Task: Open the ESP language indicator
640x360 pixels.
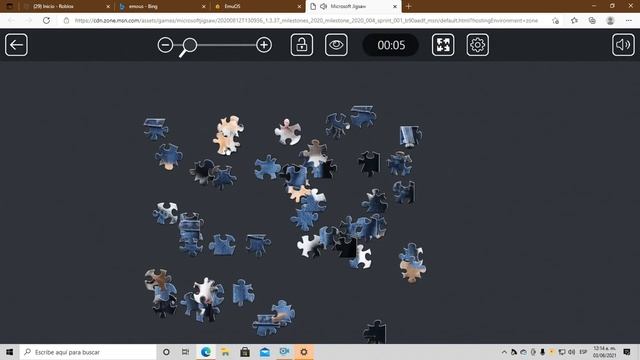Action: (x=583, y=352)
